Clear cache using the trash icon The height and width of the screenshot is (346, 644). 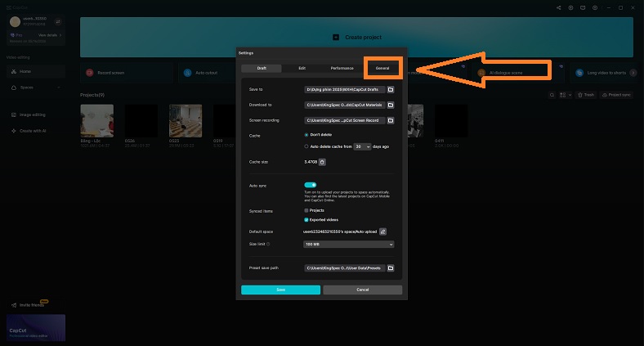pyautogui.click(x=322, y=162)
